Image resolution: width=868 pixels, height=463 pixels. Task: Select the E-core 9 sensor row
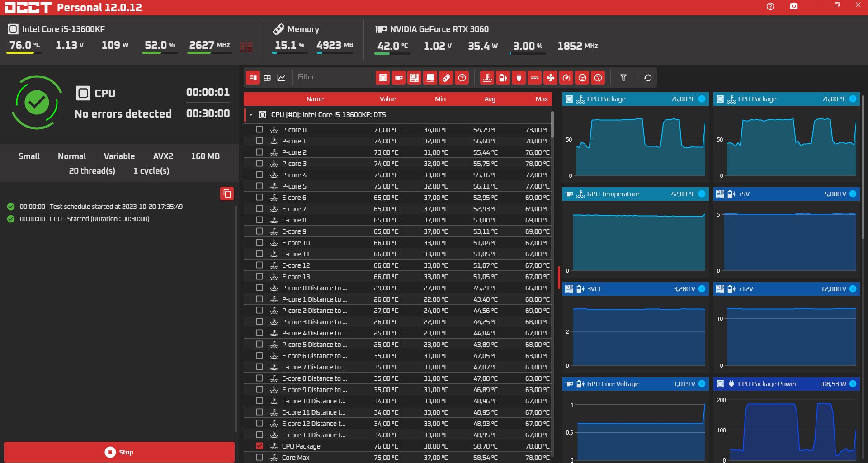point(398,231)
